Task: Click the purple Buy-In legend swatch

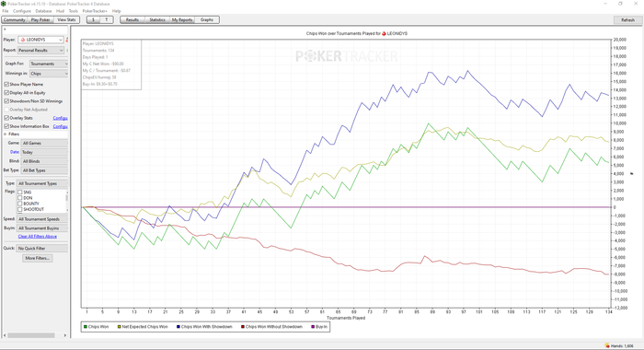Action: 313,327
